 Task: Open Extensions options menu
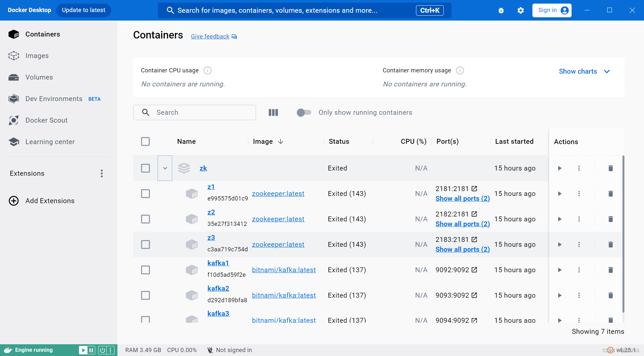[101, 173]
